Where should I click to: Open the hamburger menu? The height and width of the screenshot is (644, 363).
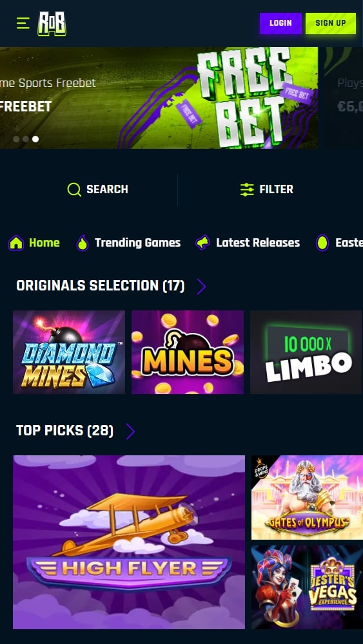(x=23, y=23)
